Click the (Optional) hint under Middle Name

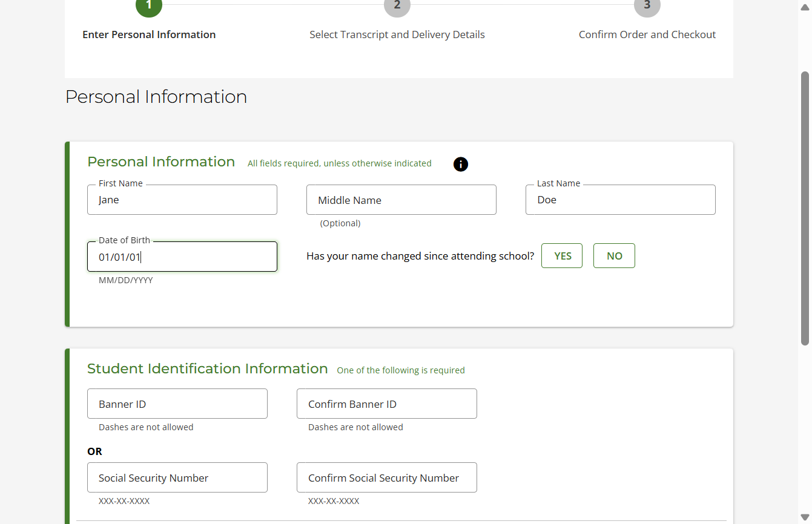pyautogui.click(x=340, y=223)
